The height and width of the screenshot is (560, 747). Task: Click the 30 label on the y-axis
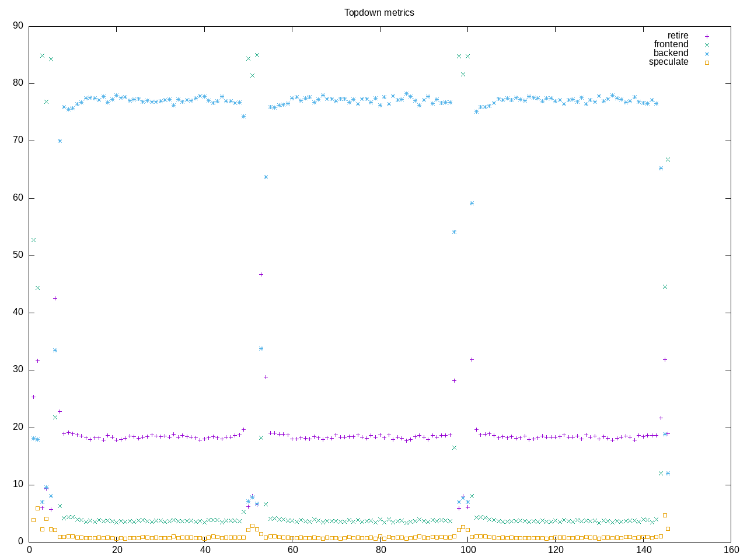(18, 370)
